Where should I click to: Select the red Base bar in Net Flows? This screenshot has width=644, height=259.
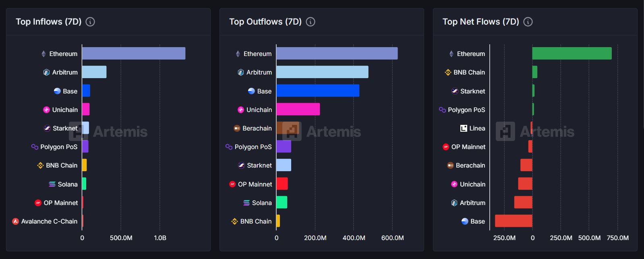pos(514,221)
